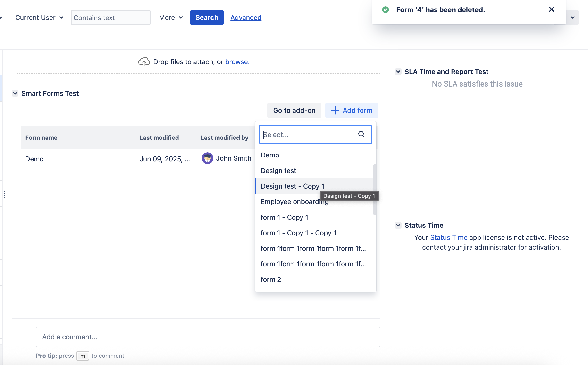The height and width of the screenshot is (365, 588).
Task: Collapse the Status Time section
Action: pyautogui.click(x=398, y=225)
